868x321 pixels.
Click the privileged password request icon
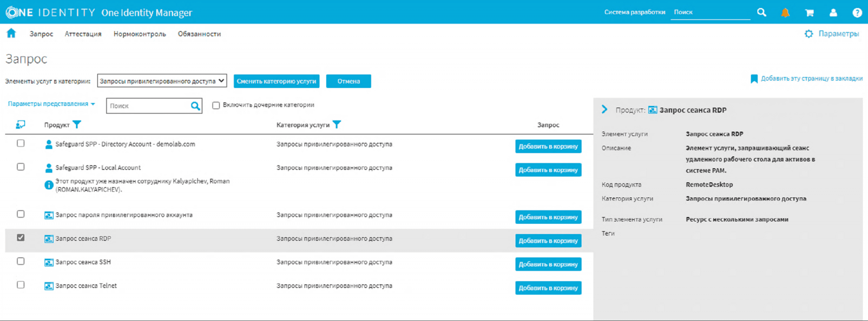coord(49,215)
